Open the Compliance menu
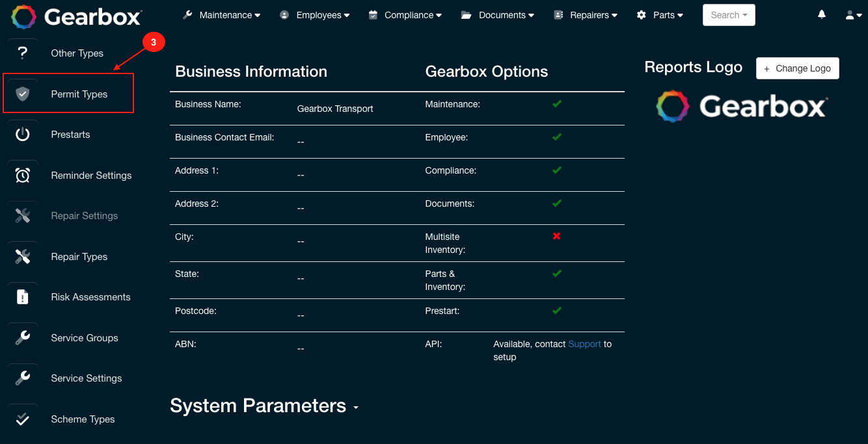Viewport: 868px width, 444px height. (405, 14)
